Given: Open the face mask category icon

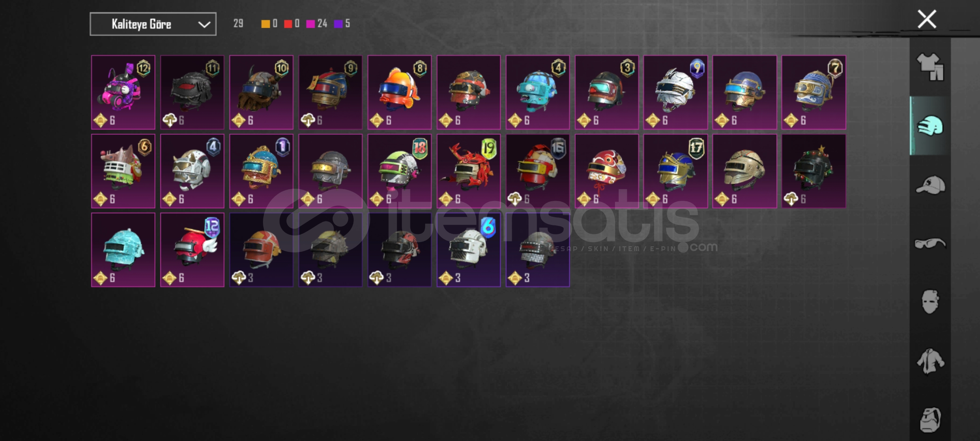Looking at the screenshot, I should pyautogui.click(x=930, y=302).
